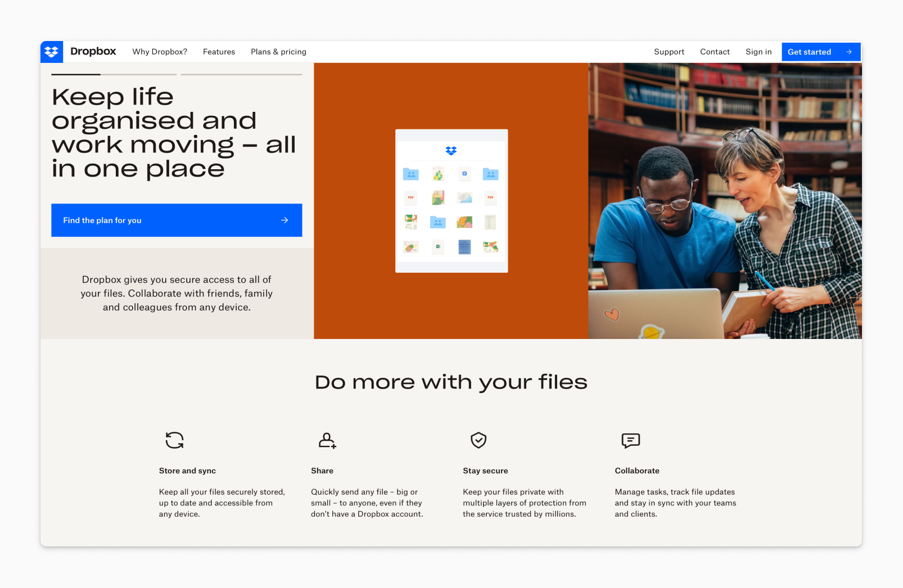903x588 pixels.
Task: Click the Collaborate chat bubble icon
Action: point(630,440)
